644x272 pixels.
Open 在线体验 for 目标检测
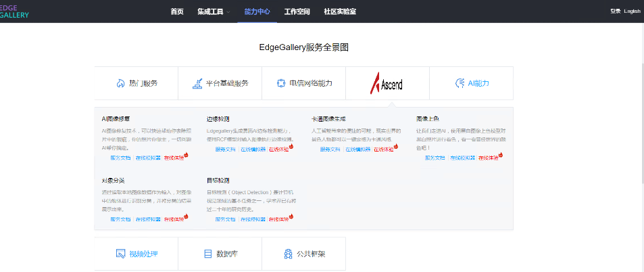tap(279, 219)
